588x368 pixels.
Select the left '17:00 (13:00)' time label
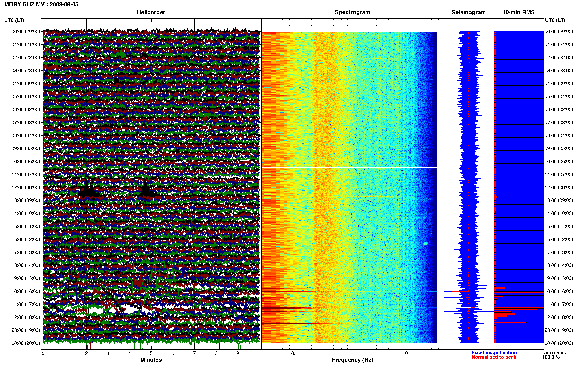tap(26, 252)
